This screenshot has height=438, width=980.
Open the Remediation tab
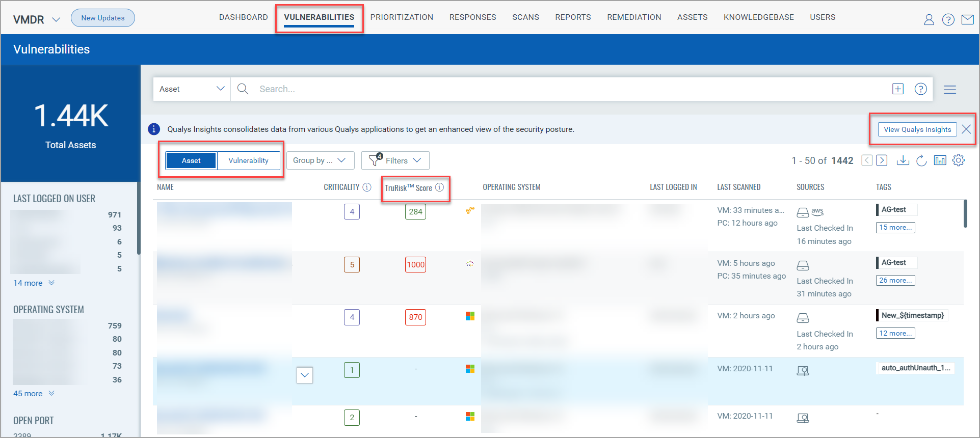[634, 17]
